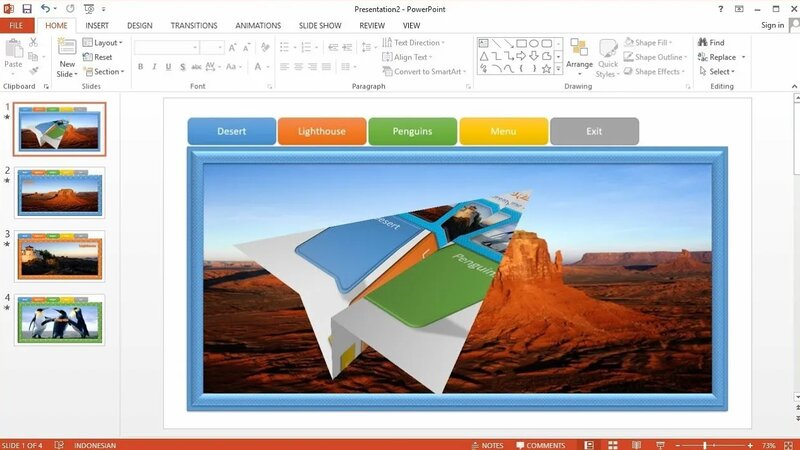This screenshot has width=800, height=450.
Task: Open the Select dropdown in Editing group
Action: pyautogui.click(x=716, y=71)
